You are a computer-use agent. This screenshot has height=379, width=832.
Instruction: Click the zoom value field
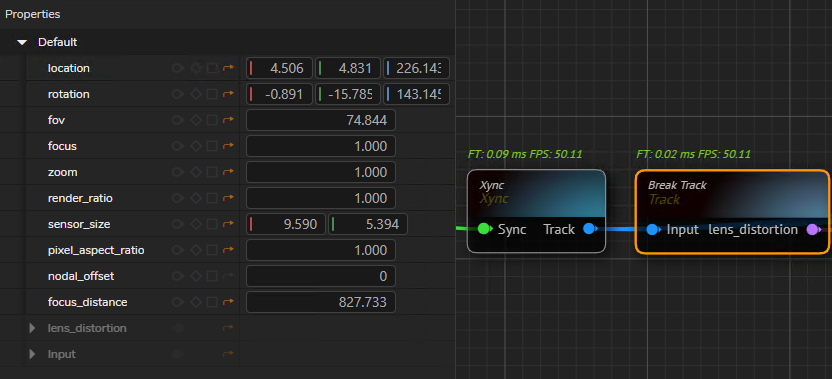coord(321,172)
